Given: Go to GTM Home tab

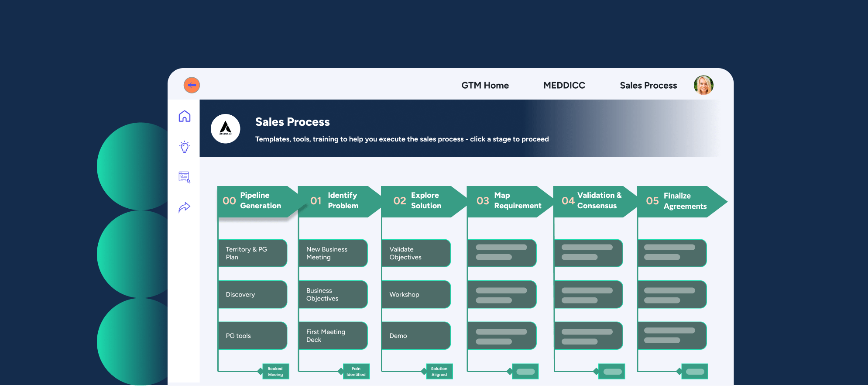Looking at the screenshot, I should point(485,86).
